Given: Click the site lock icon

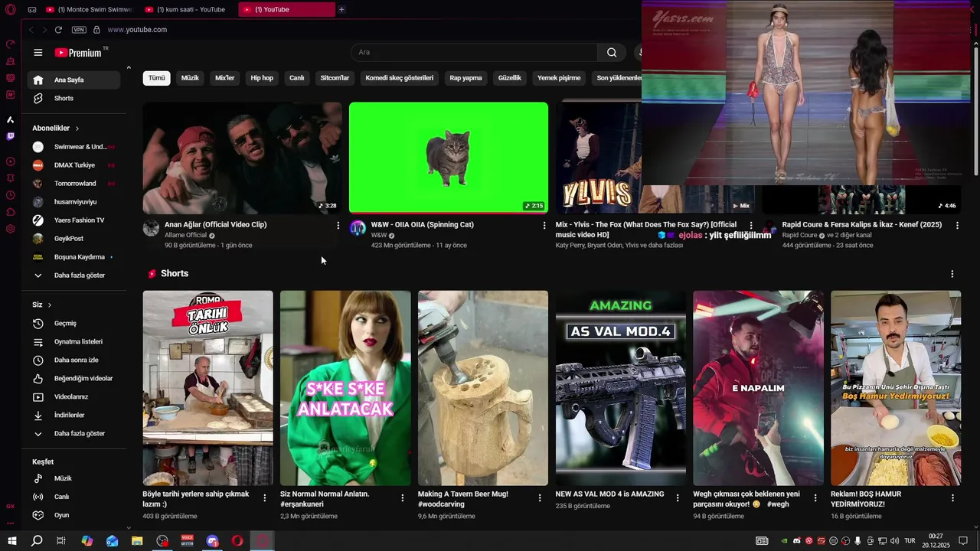Looking at the screenshot, I should click(96, 29).
